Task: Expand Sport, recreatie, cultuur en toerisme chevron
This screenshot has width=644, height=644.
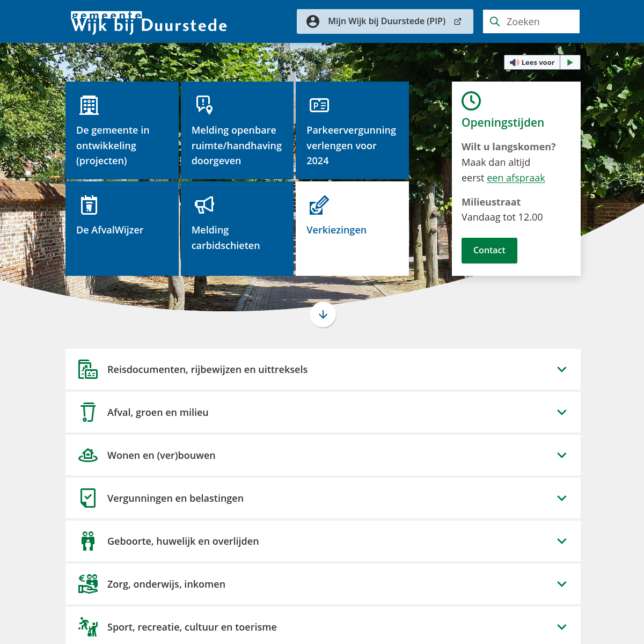Action: click(x=562, y=627)
